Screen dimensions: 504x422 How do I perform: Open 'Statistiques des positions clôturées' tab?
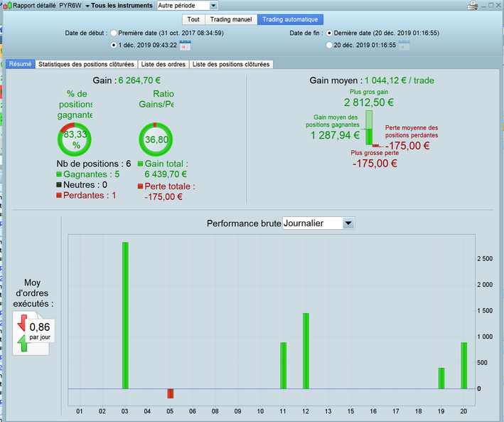tap(86, 64)
